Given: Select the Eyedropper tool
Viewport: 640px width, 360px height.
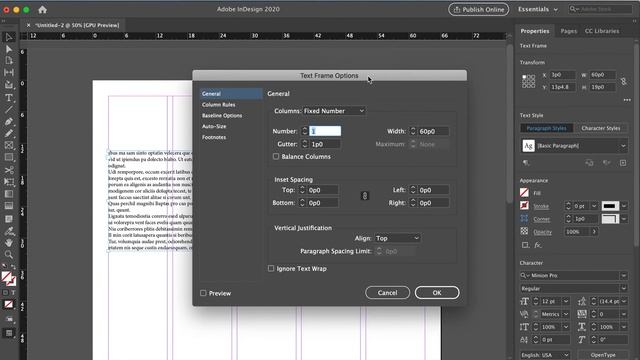Looking at the screenshot, I should pyautogui.click(x=9, y=231).
